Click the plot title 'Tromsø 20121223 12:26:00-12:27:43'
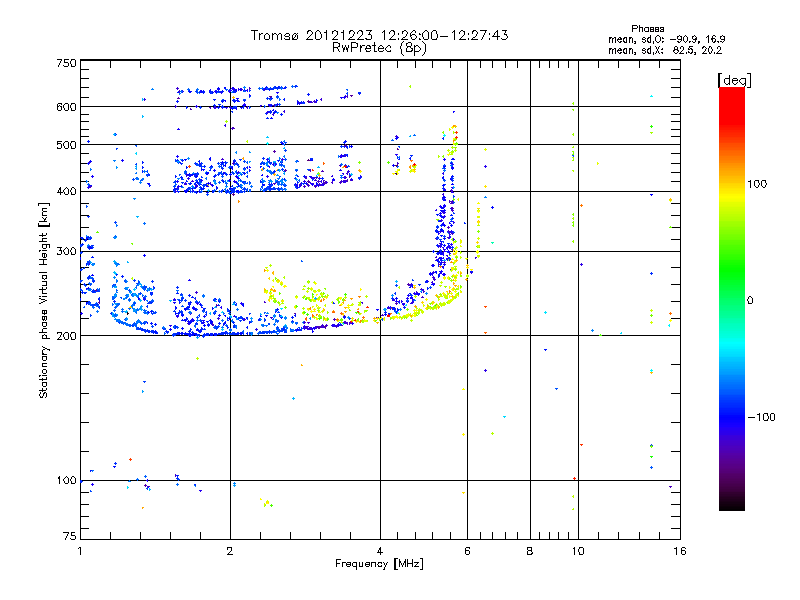Image resolution: width=800 pixels, height=600 pixels. 380,35
